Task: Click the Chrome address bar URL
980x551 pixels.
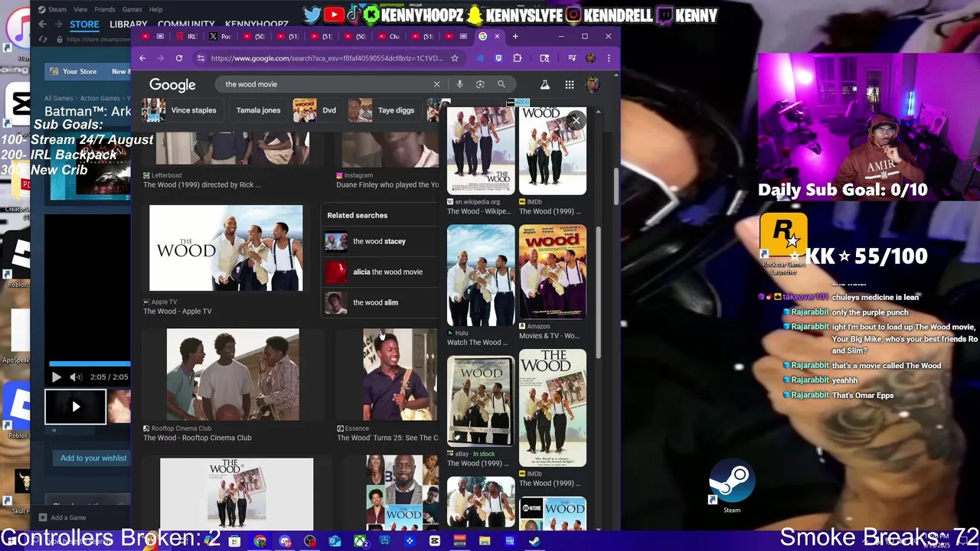Action: (326, 58)
